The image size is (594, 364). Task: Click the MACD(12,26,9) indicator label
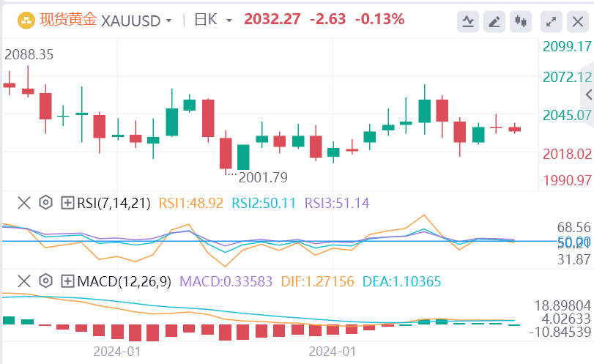point(123,281)
